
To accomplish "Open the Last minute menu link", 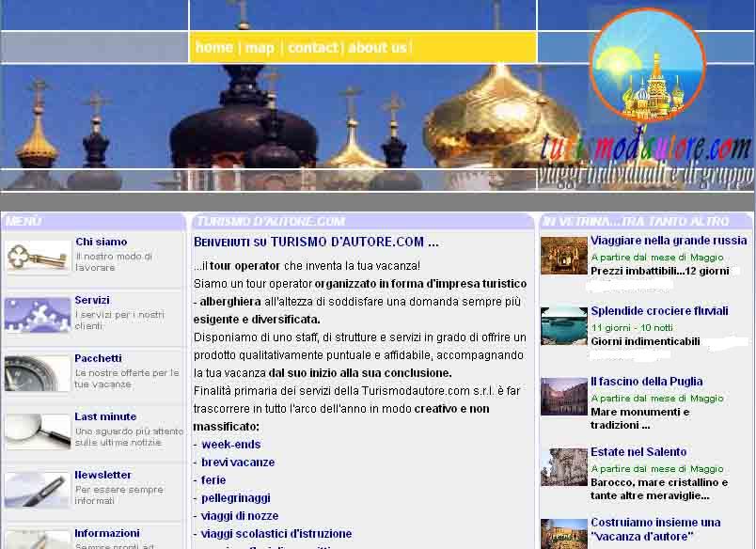I will pos(105,416).
